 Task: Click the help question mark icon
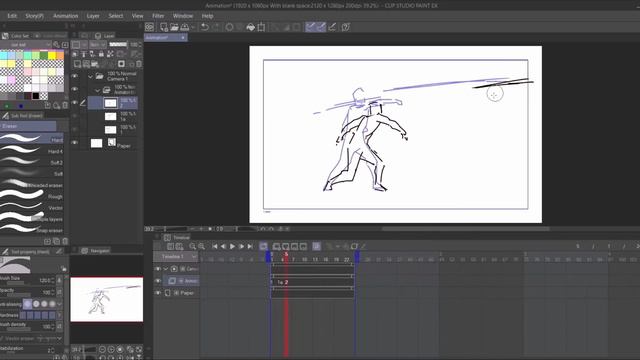pos(345,27)
